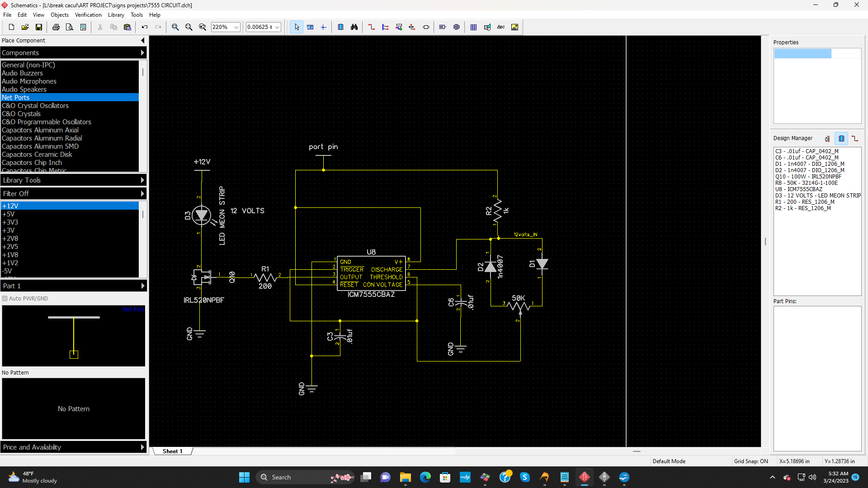
Task: Open the grid size dropdown
Action: 277,27
